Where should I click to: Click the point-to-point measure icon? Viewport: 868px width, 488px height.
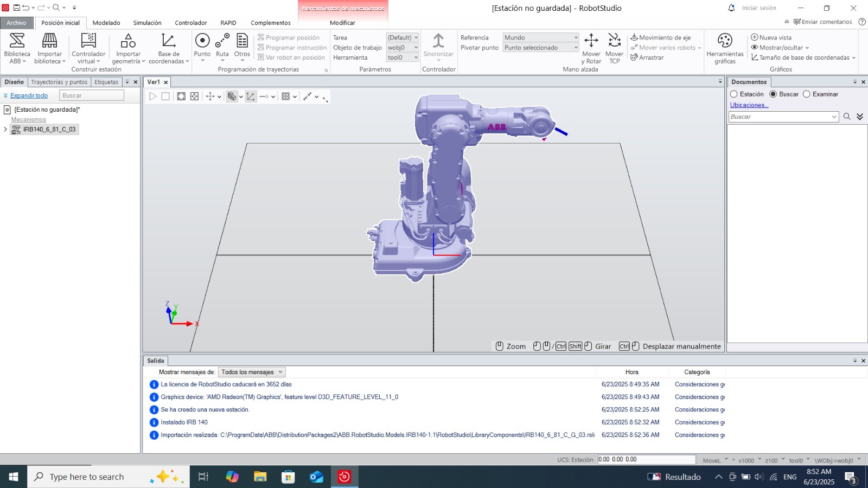(308, 97)
